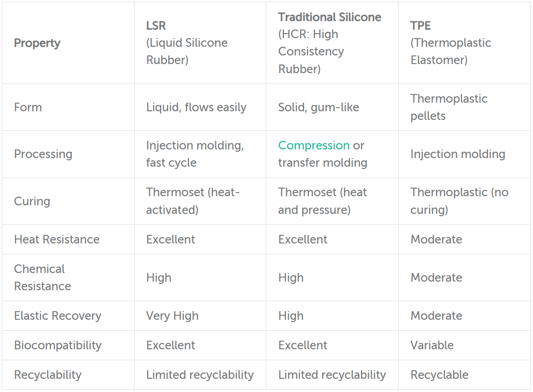
Task: Open the green Compression link
Action: pos(314,145)
